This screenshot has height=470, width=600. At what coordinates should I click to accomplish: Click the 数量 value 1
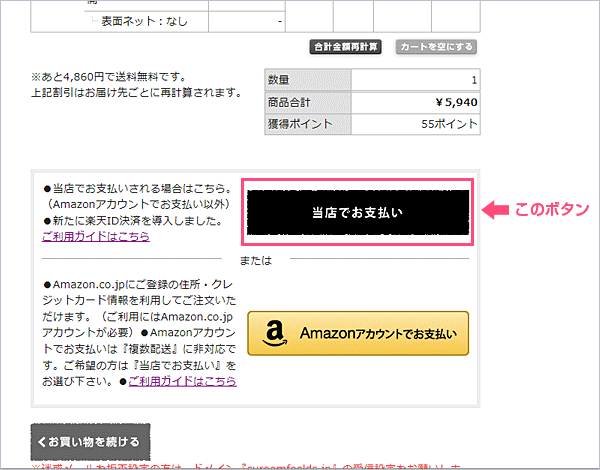coord(474,80)
